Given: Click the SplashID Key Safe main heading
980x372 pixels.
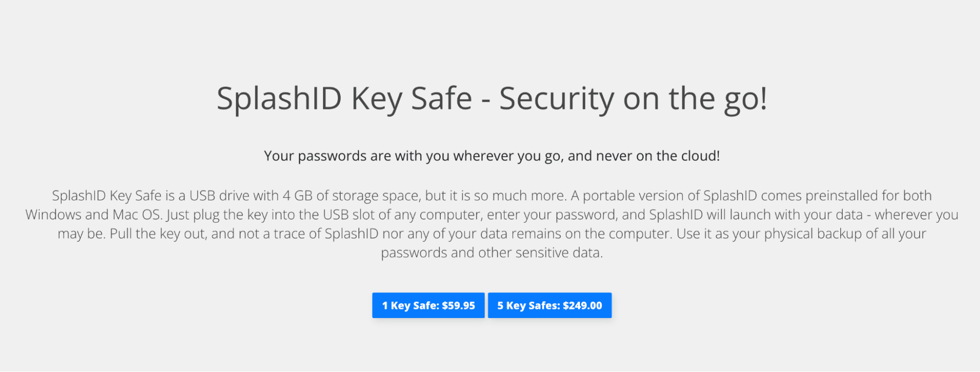Looking at the screenshot, I should click(492, 99).
